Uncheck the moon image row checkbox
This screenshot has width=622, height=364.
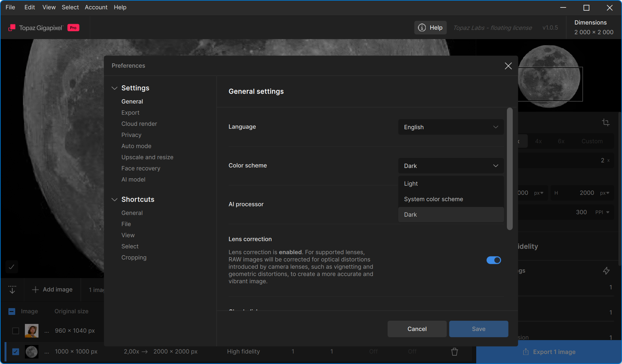(x=16, y=351)
